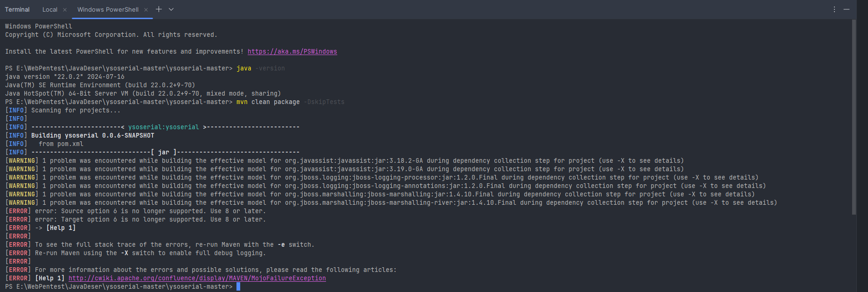Image resolution: width=868 pixels, height=292 pixels.
Task: Click the jboss-marshalling-river warning line
Action: [391, 203]
